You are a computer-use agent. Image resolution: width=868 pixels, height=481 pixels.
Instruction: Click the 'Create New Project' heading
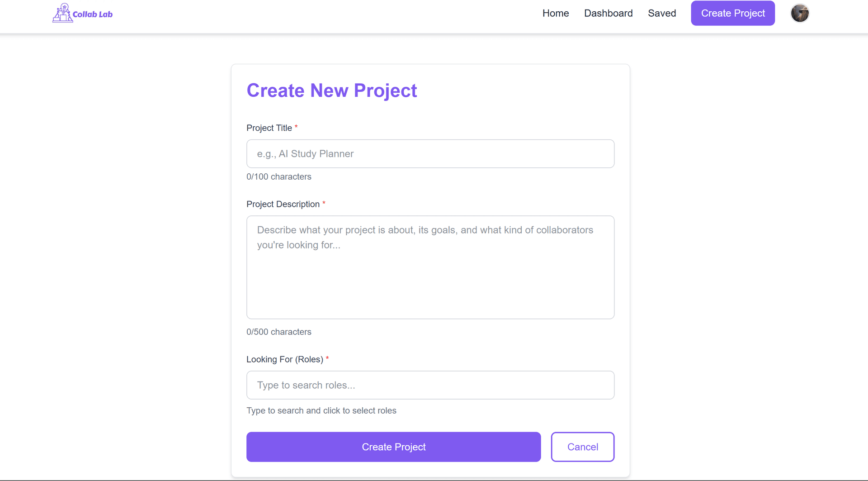(332, 90)
